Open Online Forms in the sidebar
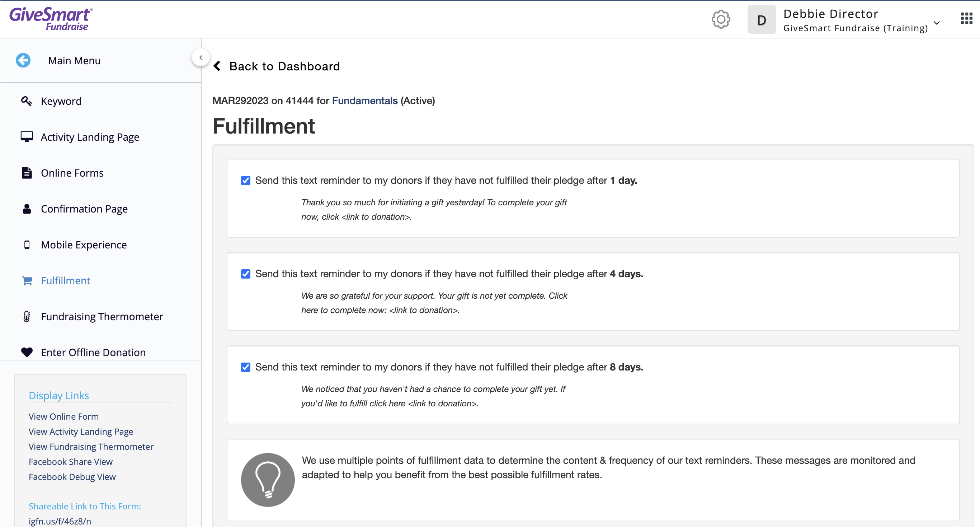Screen dimensions: 980x527 coord(72,173)
